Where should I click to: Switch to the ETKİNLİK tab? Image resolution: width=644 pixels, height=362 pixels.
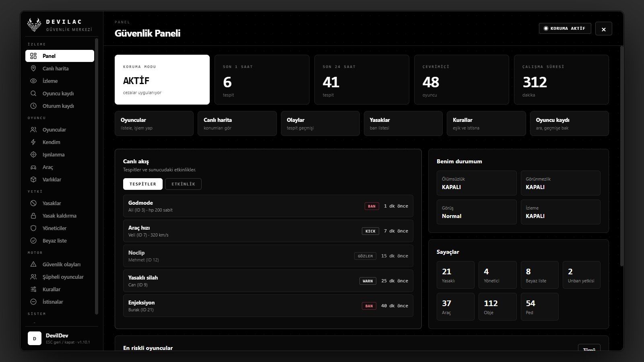pos(183,184)
